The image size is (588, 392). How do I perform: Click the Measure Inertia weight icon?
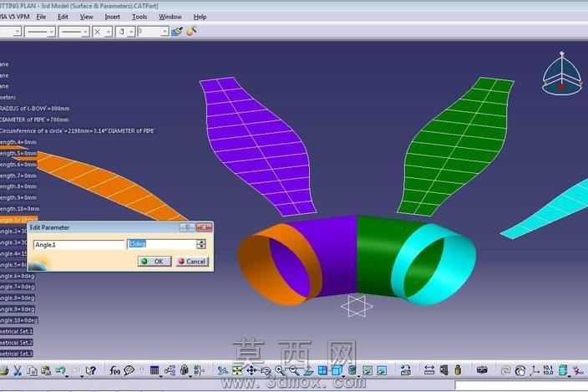click(x=458, y=370)
